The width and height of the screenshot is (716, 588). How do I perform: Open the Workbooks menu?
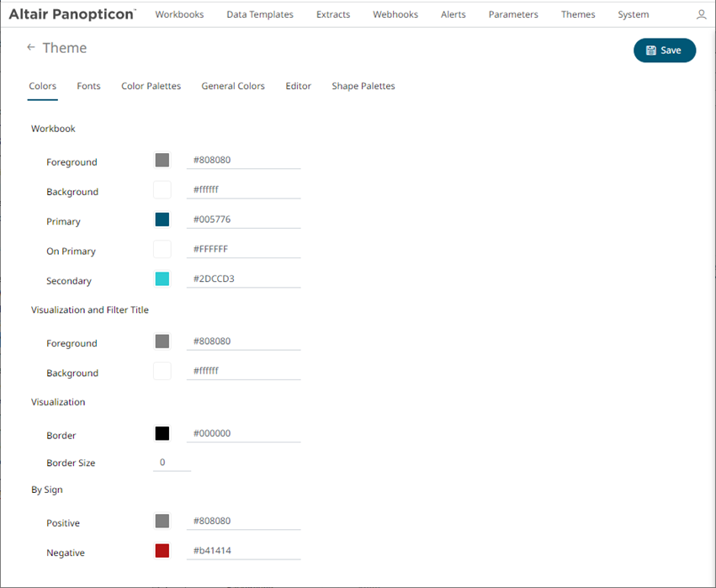[179, 14]
